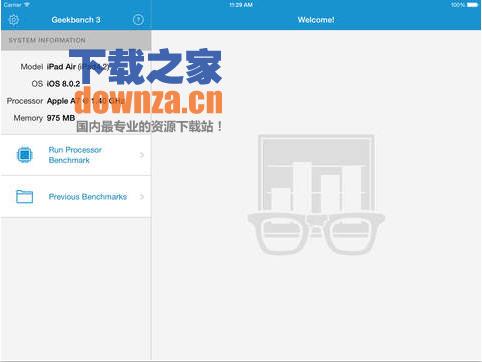Screen dimensions: 482x362
Task: Tap the processor chip icon
Action: [24, 155]
